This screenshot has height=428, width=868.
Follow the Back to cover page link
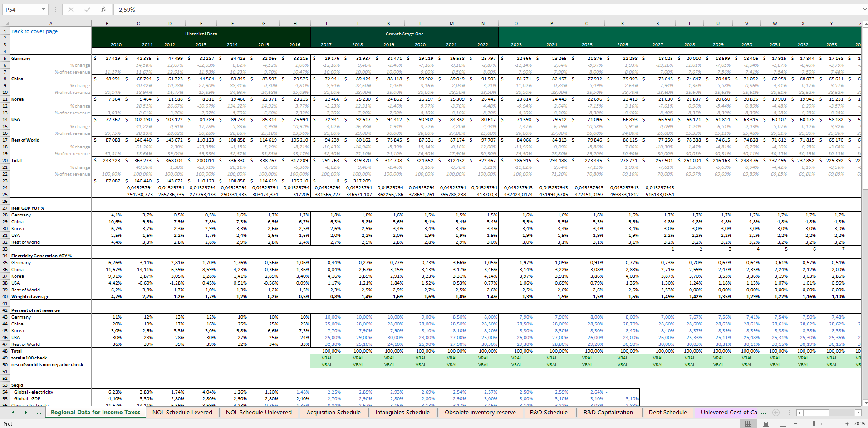(35, 31)
